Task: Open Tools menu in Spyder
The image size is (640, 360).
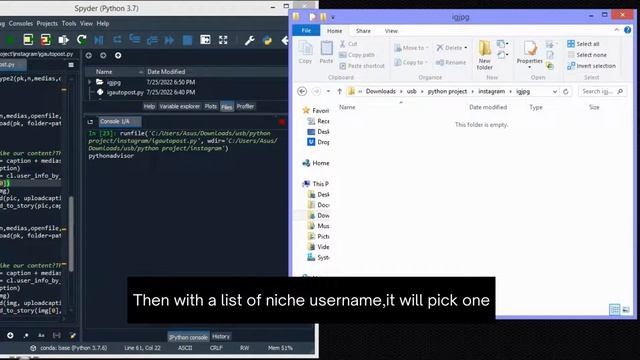Action: click(x=69, y=24)
